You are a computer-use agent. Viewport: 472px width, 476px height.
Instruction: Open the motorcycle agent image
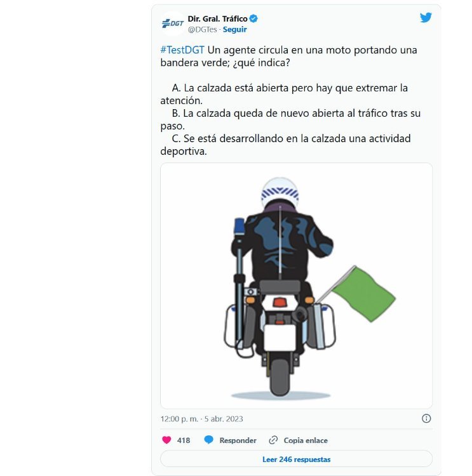pos(296,286)
